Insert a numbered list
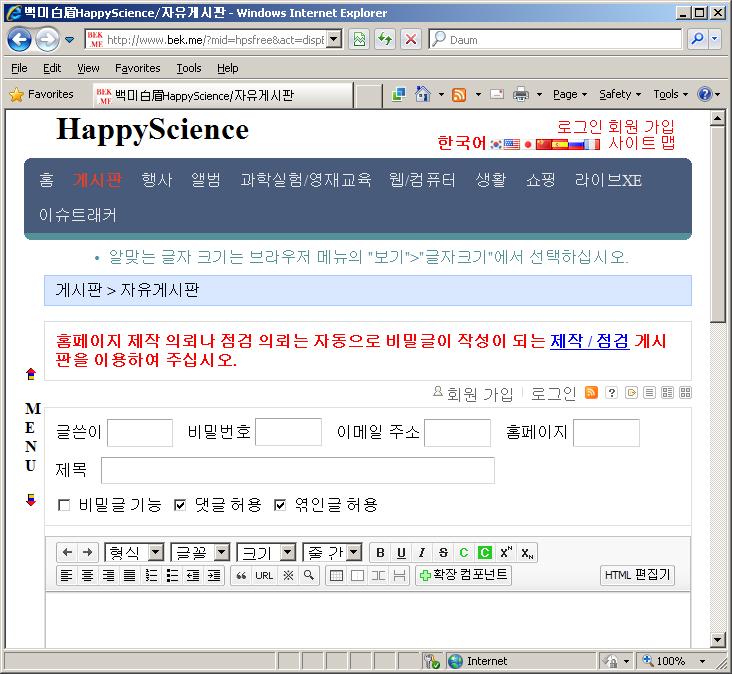732x674 pixels. 151,576
